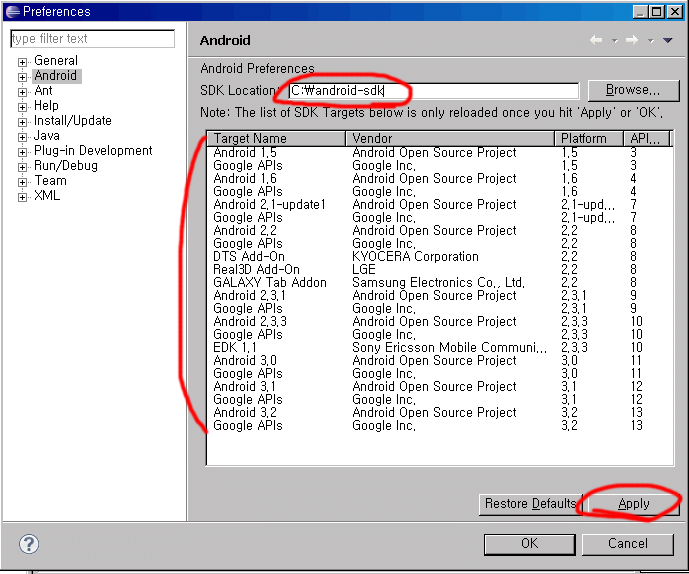Select the DTS Add-On target row

pyautogui.click(x=439, y=256)
